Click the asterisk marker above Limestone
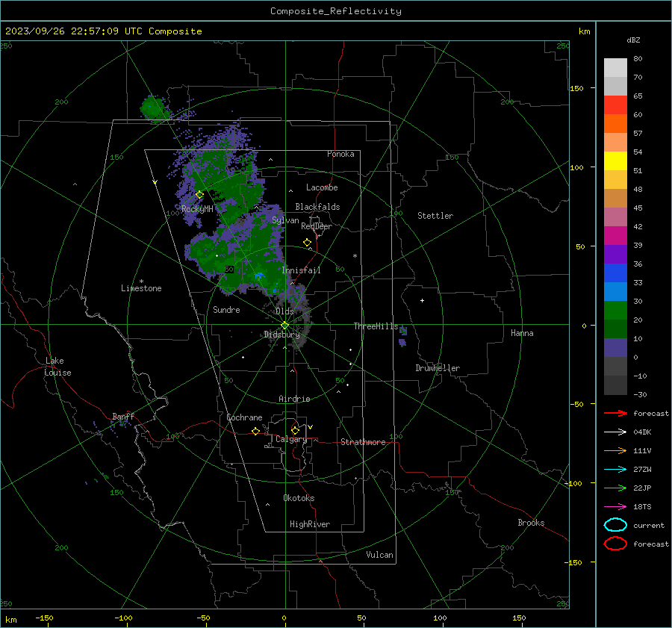 (141, 282)
